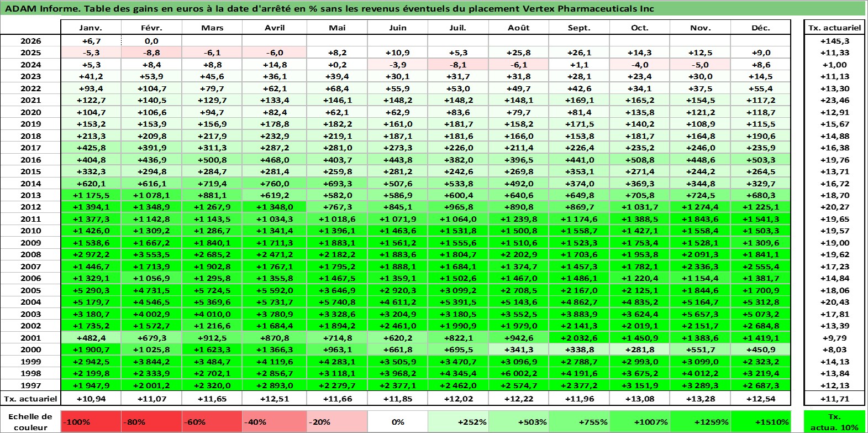
Task: Select the -8,1 cell for July 2024
Action: [x=458, y=65]
